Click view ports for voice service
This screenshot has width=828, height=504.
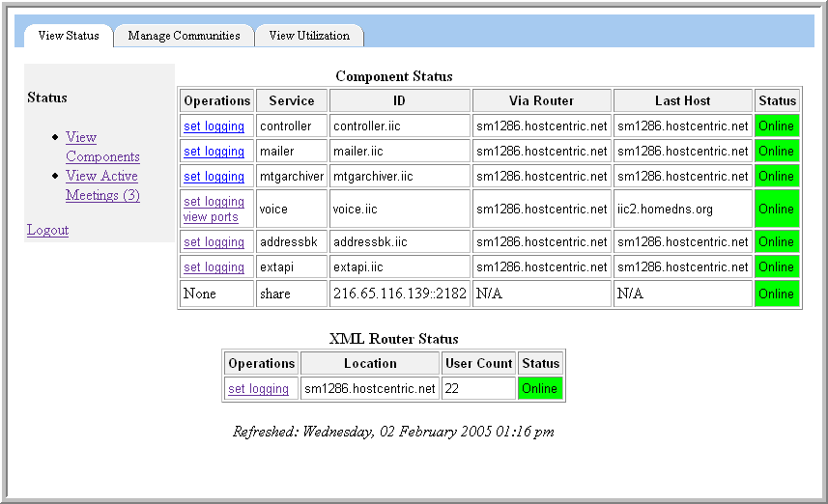coord(211,217)
